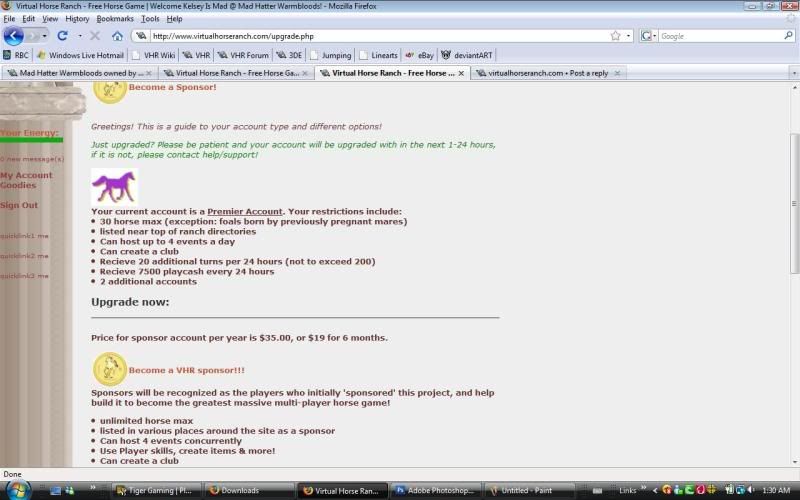Click the Sign Out sidebar link
Screen dimensions: 800x500
pyautogui.click(x=19, y=205)
